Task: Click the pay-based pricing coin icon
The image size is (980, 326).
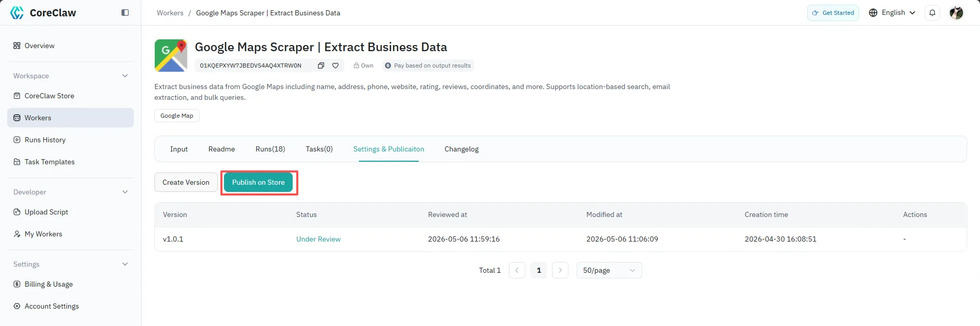Action: 388,66
